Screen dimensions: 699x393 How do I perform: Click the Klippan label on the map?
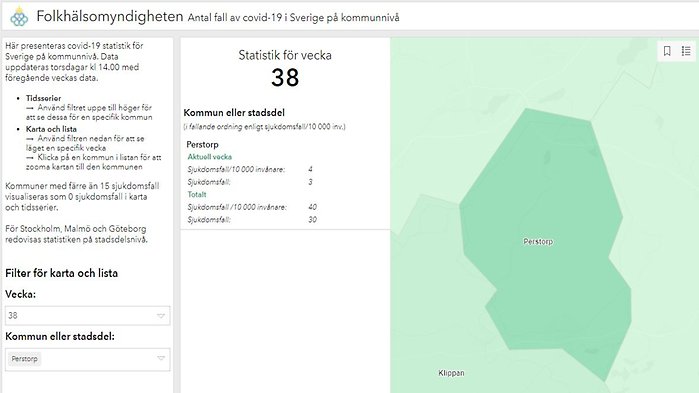[451, 373]
